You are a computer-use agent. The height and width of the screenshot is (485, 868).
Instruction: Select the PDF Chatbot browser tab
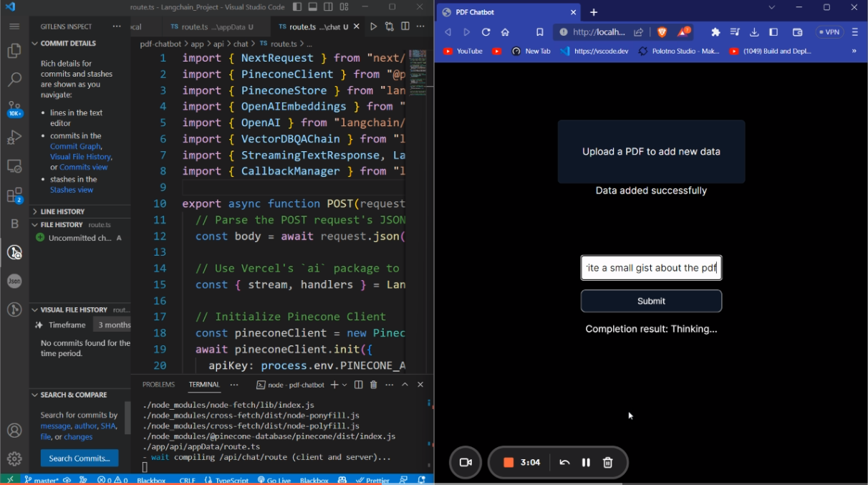tap(508, 12)
